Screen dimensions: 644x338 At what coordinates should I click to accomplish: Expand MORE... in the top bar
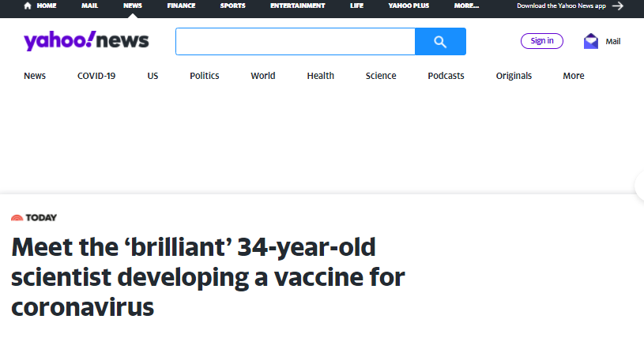click(466, 6)
